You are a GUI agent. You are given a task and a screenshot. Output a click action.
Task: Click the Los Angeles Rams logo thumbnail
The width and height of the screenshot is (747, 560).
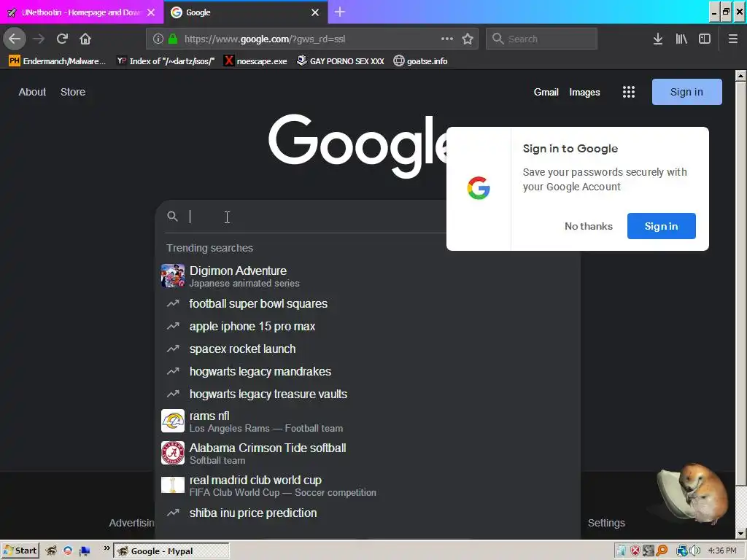pos(173,421)
